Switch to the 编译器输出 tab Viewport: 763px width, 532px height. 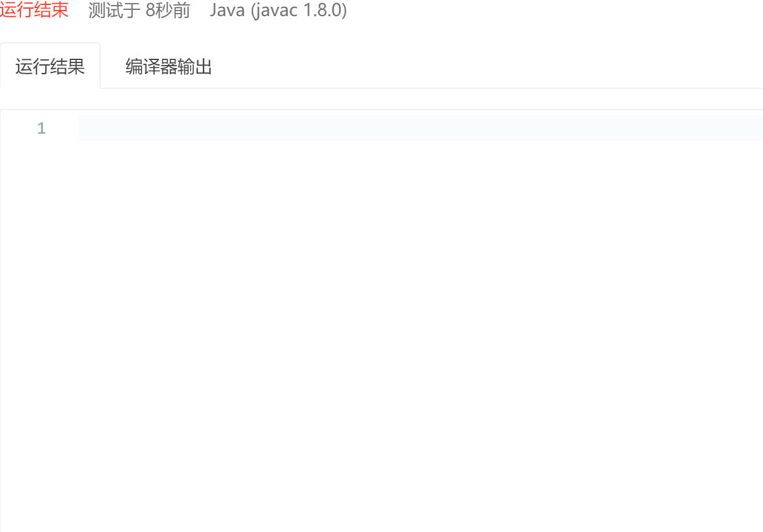168,67
